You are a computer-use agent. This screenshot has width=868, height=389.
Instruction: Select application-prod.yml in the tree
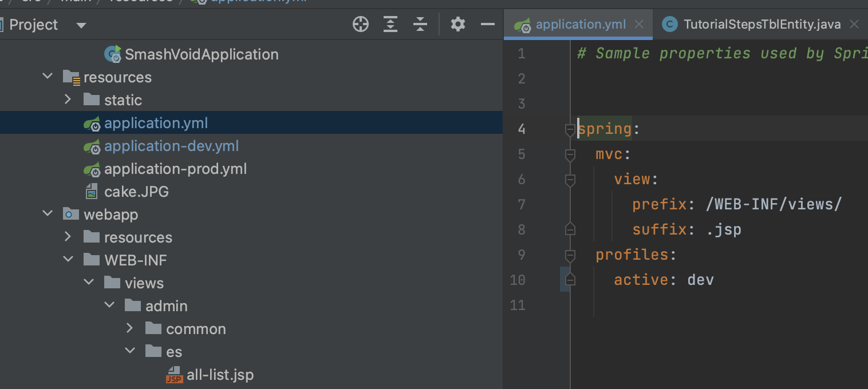click(x=175, y=169)
